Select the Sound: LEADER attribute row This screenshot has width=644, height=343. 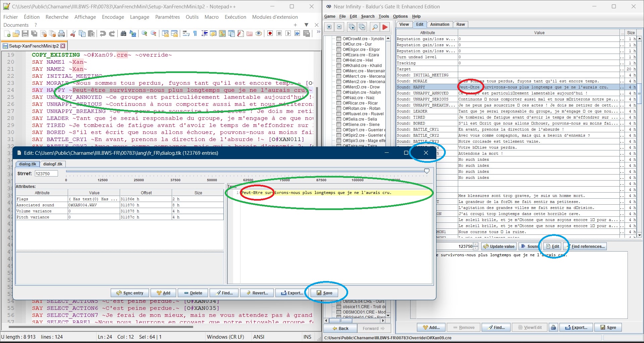pos(516,111)
